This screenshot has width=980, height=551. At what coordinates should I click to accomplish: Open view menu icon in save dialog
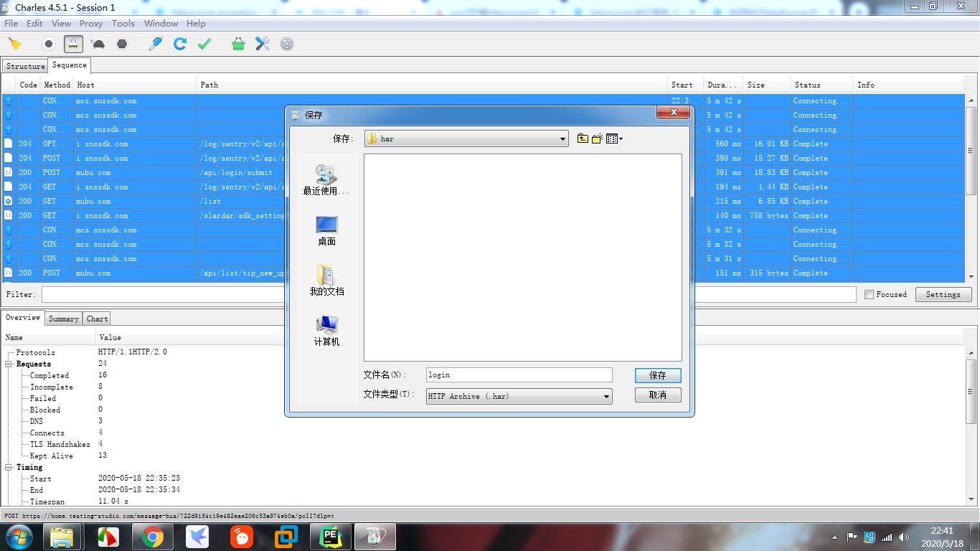click(614, 138)
